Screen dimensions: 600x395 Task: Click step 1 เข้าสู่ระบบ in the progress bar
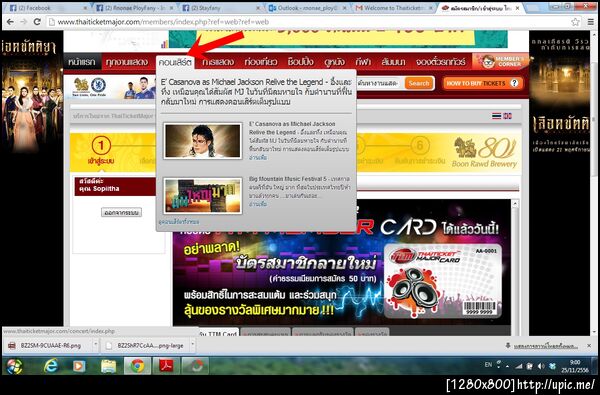(x=101, y=152)
